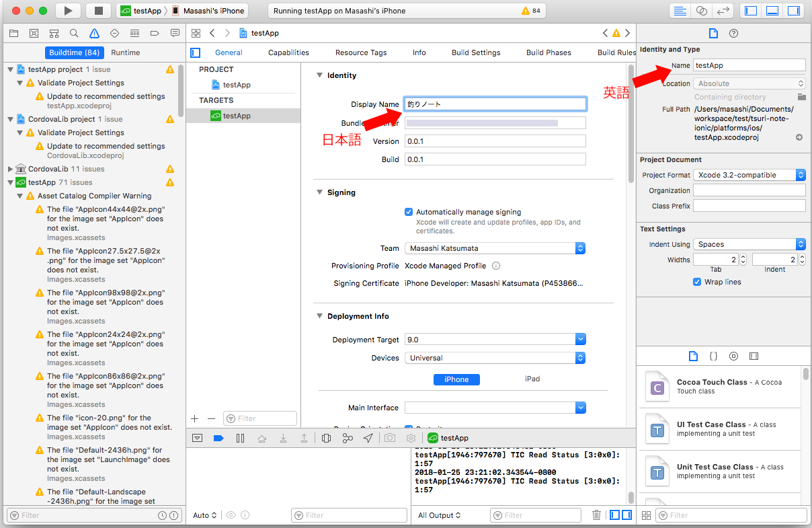Open the Devices dropdown

495,358
